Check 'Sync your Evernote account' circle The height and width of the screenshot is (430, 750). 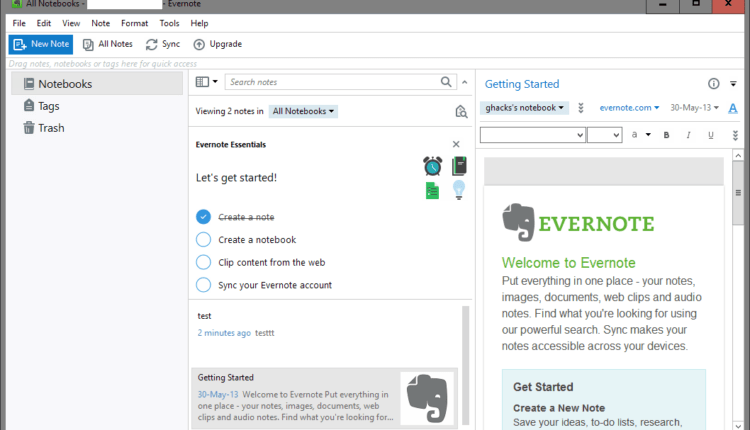203,285
